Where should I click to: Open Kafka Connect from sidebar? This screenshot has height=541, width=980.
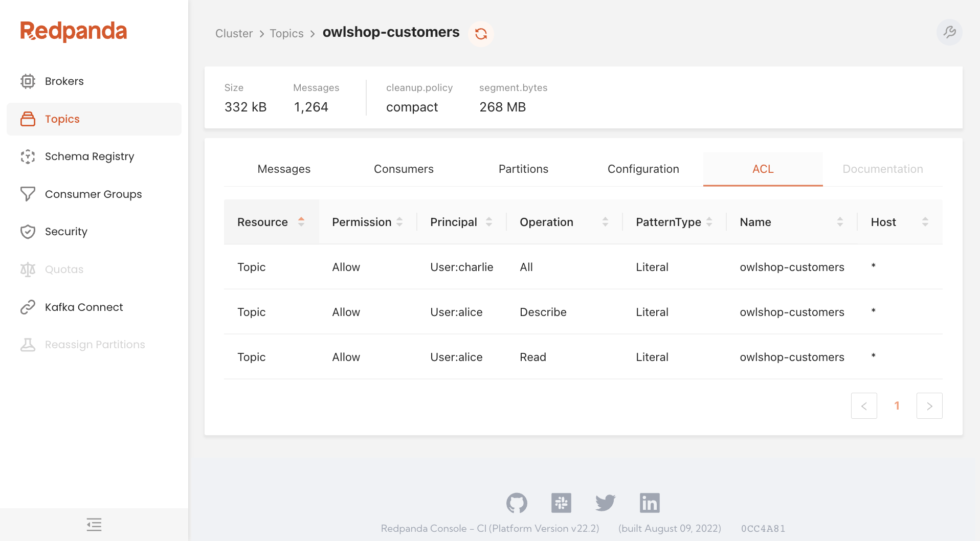tap(94, 307)
